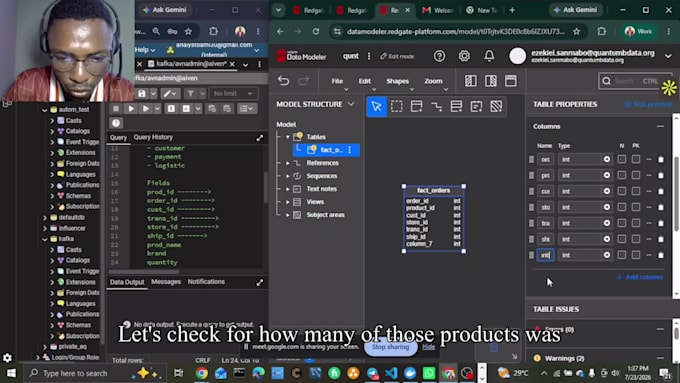Select the add text note tool
Viewport: 680px width, 383px height.
[x=476, y=106]
